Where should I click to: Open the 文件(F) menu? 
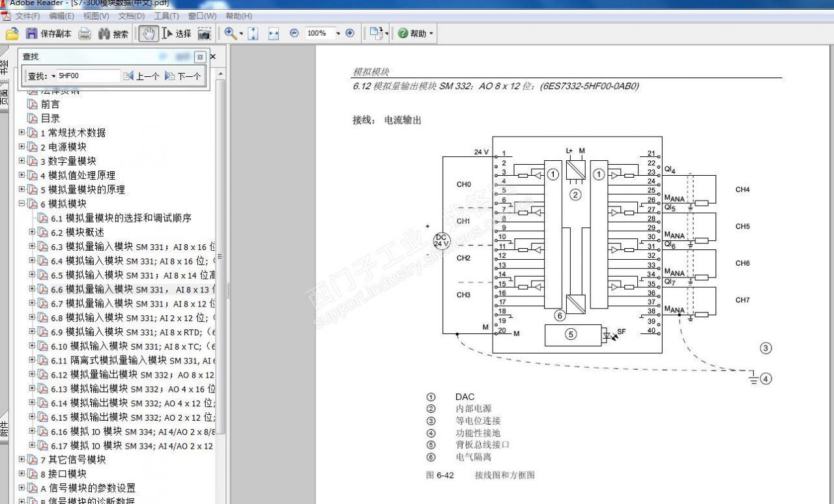(x=27, y=16)
